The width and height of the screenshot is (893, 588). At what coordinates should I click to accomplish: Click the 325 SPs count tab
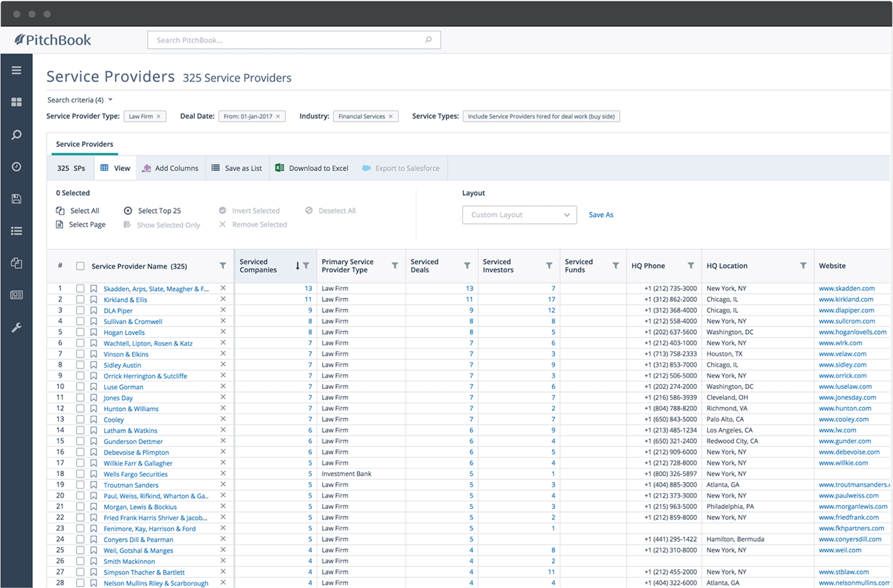point(71,168)
